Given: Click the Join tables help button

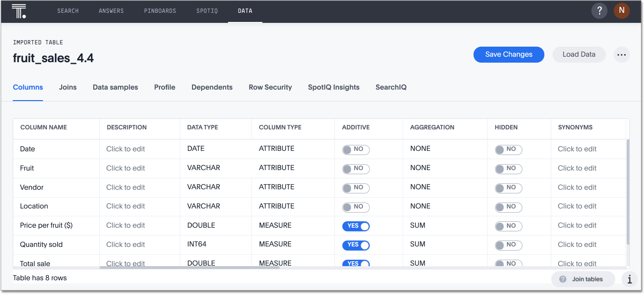Looking at the screenshot, I should [581, 279].
